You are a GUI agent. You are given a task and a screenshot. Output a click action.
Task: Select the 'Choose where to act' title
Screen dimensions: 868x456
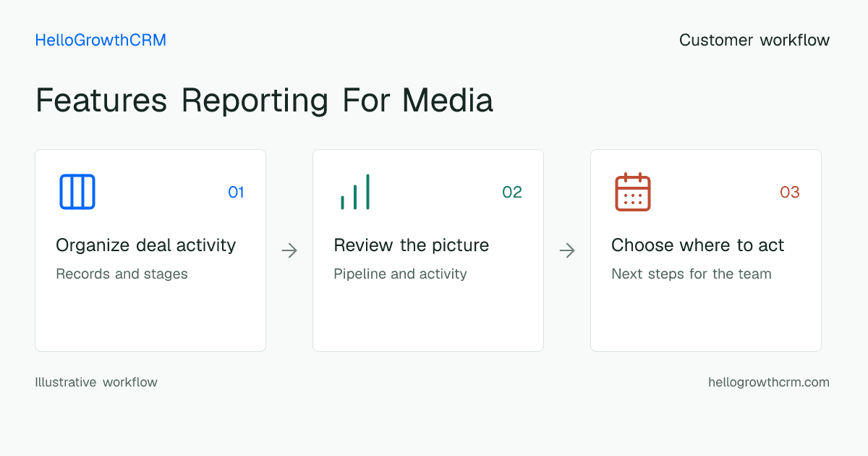(x=697, y=245)
